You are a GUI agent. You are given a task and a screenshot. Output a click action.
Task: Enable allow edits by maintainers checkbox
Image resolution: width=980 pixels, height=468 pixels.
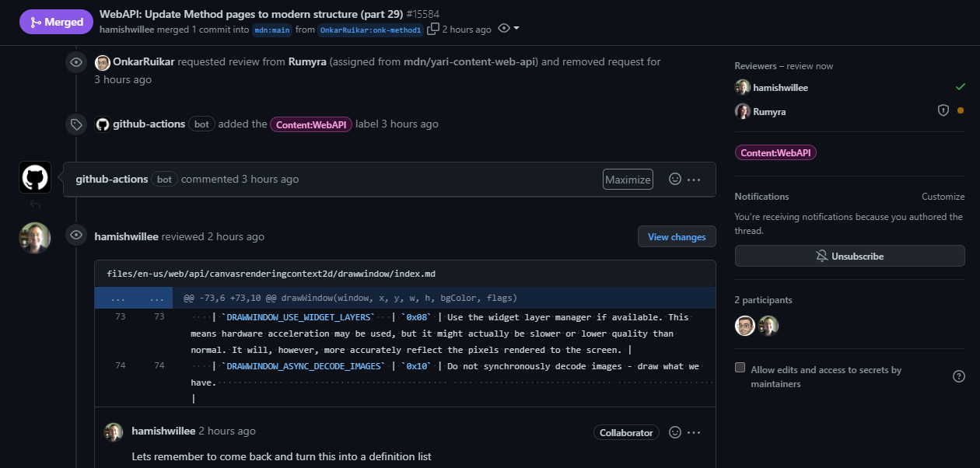coord(740,368)
